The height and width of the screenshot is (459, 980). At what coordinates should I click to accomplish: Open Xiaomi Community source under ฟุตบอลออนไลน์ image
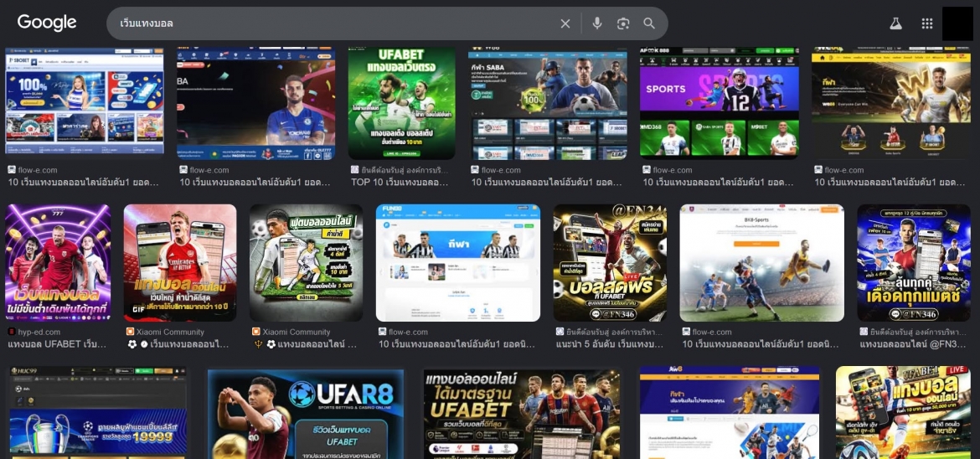[x=297, y=332]
